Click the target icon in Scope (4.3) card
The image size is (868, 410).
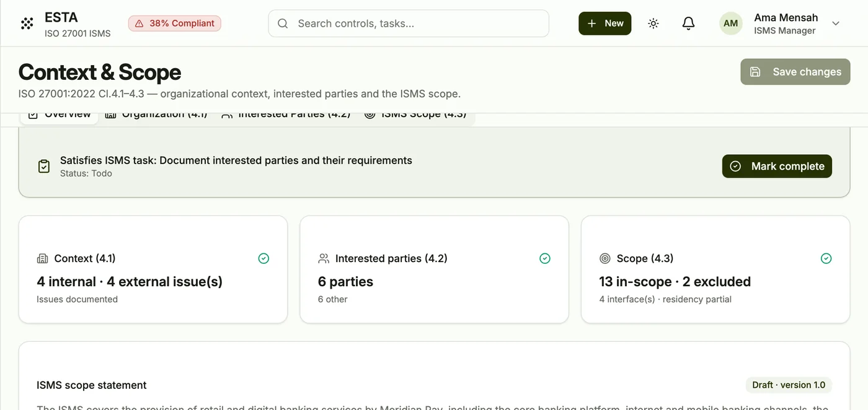pos(605,258)
